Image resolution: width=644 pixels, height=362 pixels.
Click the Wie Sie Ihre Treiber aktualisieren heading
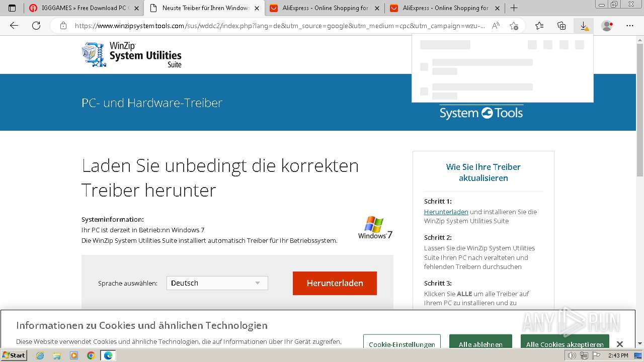(484, 172)
